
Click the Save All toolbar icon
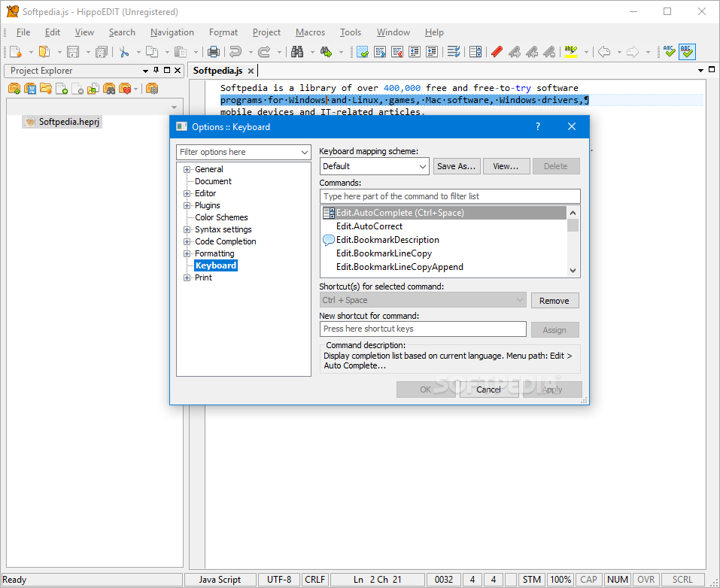pos(101,52)
